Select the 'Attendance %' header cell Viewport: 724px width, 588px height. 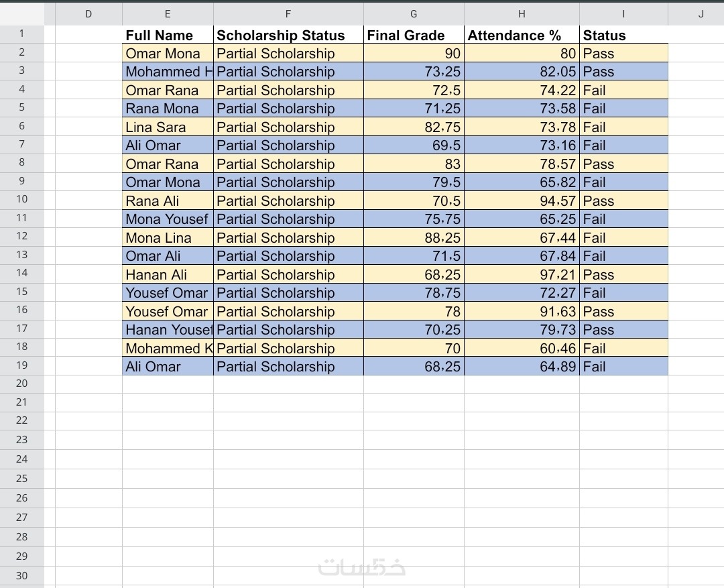tap(522, 36)
